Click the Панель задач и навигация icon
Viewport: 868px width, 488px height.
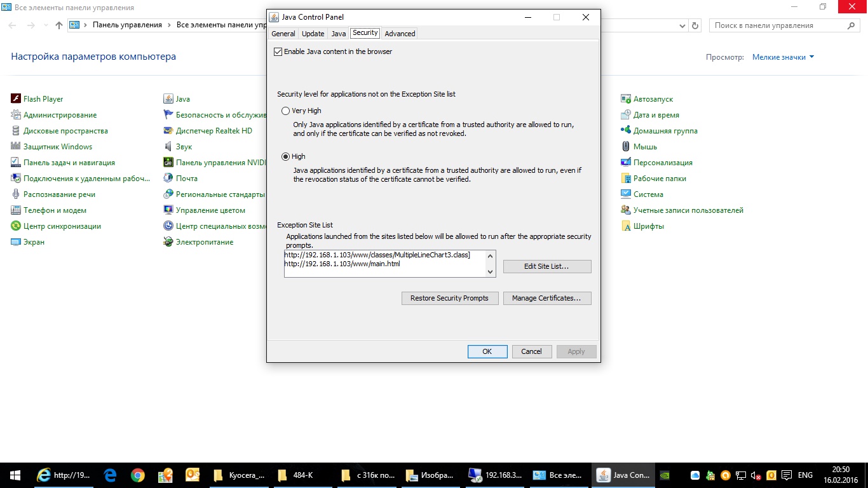coord(16,162)
